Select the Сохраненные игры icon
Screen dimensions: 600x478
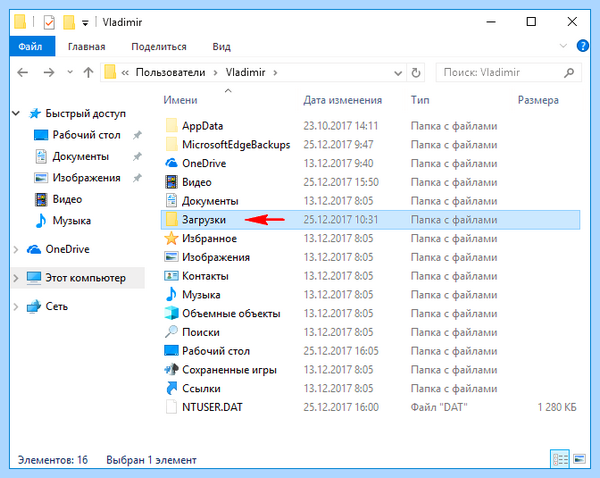[171, 369]
